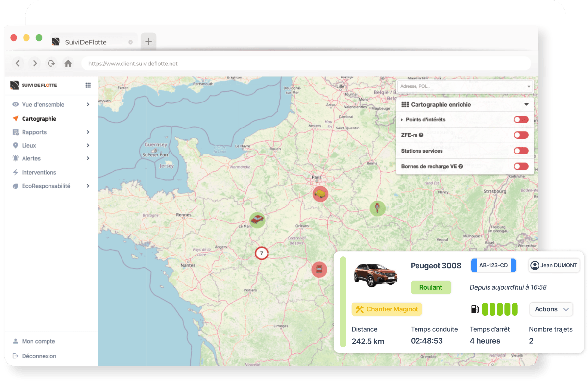Click the Alertes bell icon
Viewport: 588px width, 384px height.
pyautogui.click(x=16, y=158)
